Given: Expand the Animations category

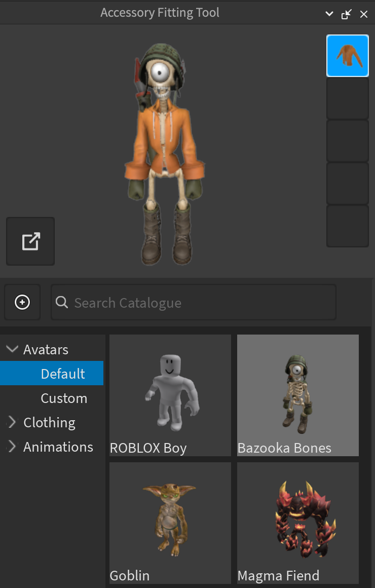Looking at the screenshot, I should pyautogui.click(x=11, y=447).
